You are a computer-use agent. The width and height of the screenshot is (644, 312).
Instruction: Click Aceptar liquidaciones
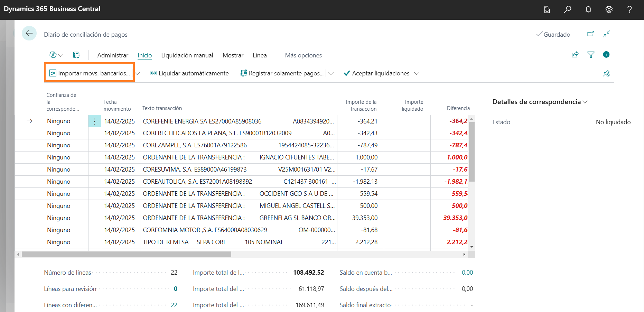(376, 73)
